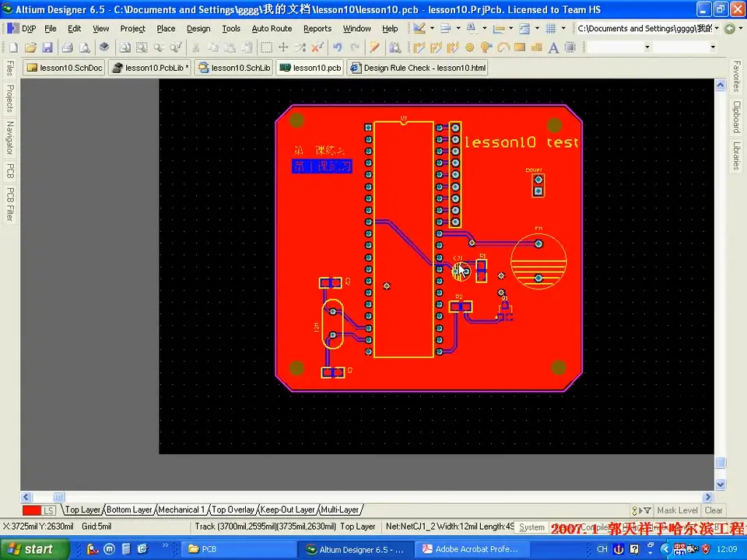Click the Clear button by Mask Level
Viewport: 747px width, 560px height.
[714, 510]
